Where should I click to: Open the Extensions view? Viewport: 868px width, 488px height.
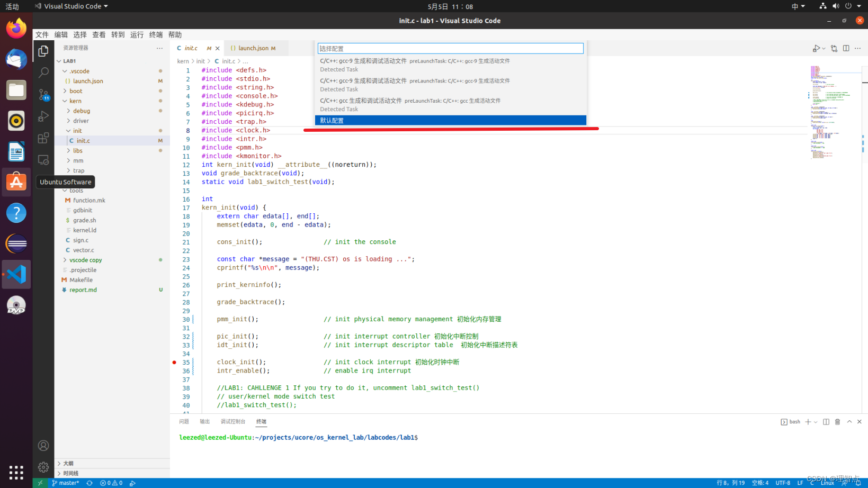point(43,138)
